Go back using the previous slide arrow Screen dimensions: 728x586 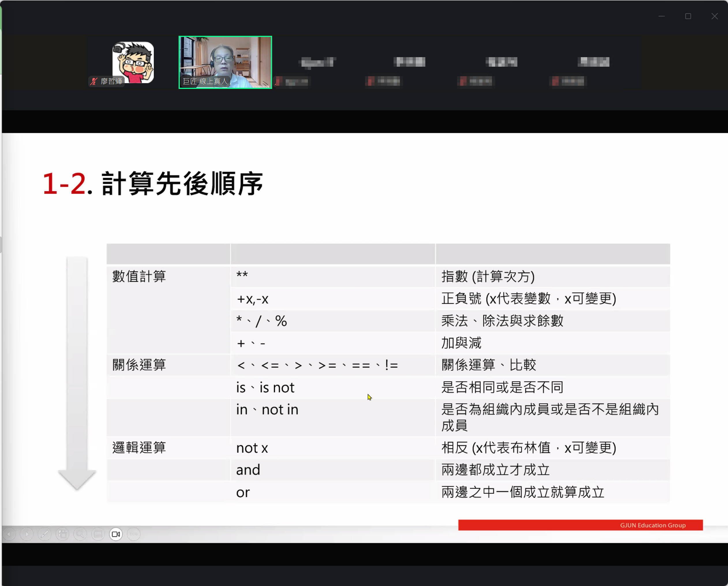(9, 534)
